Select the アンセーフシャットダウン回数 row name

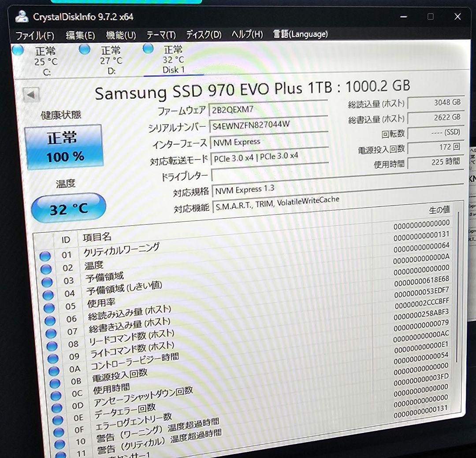click(x=143, y=396)
